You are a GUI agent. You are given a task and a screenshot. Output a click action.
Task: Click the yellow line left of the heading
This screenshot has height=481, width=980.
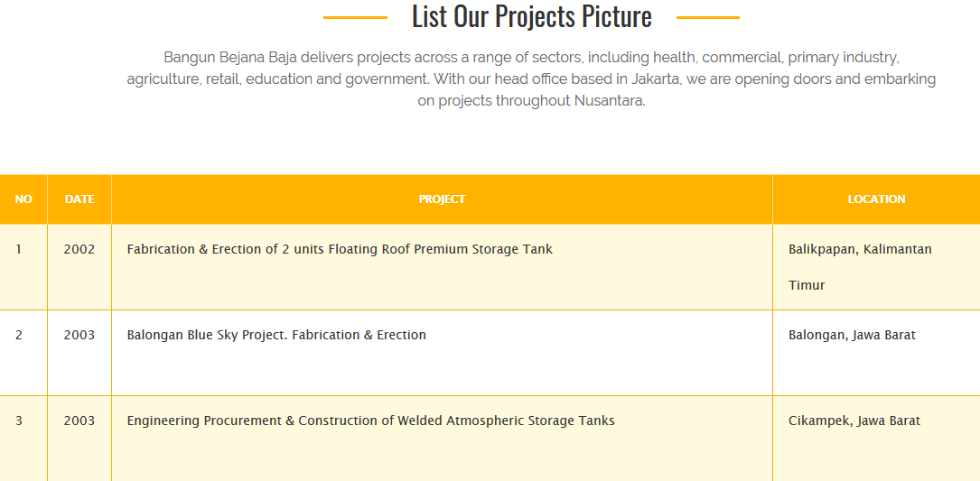point(355,17)
